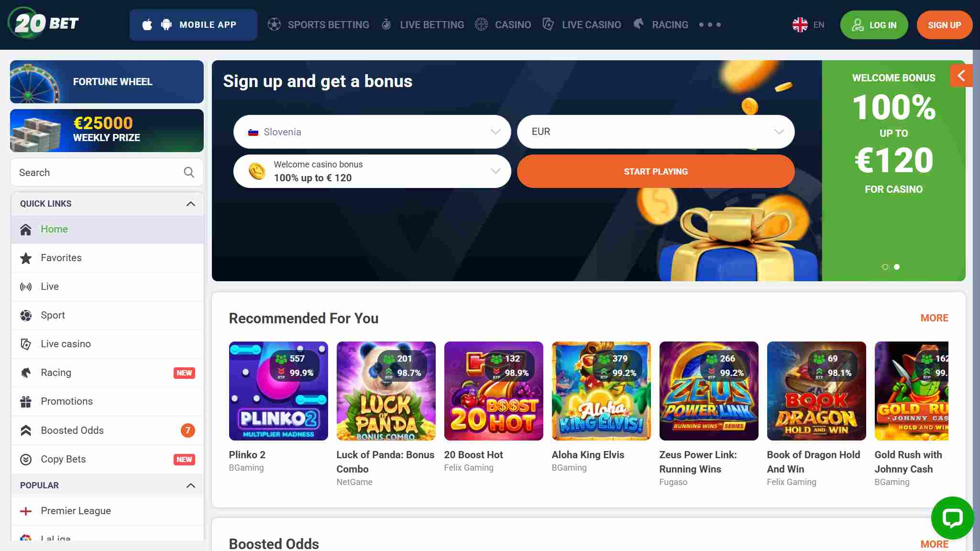Click the Start Playing button
This screenshot has height=551, width=980.
pos(656,171)
